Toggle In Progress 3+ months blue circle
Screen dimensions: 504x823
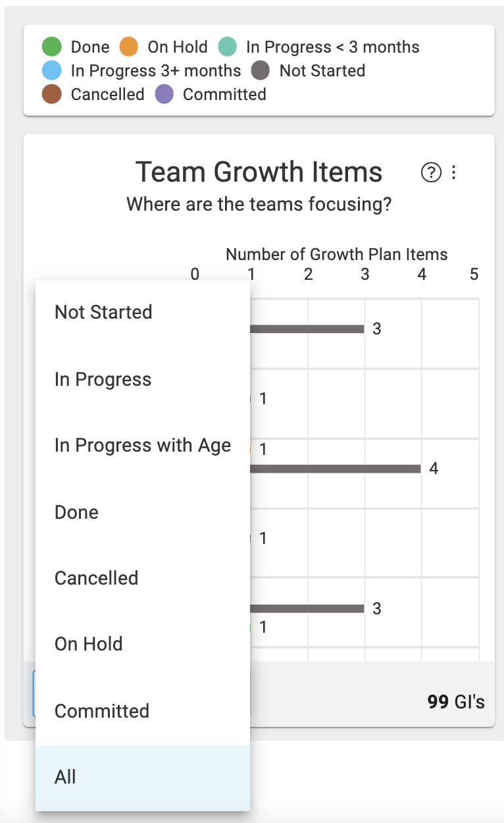[x=51, y=70]
